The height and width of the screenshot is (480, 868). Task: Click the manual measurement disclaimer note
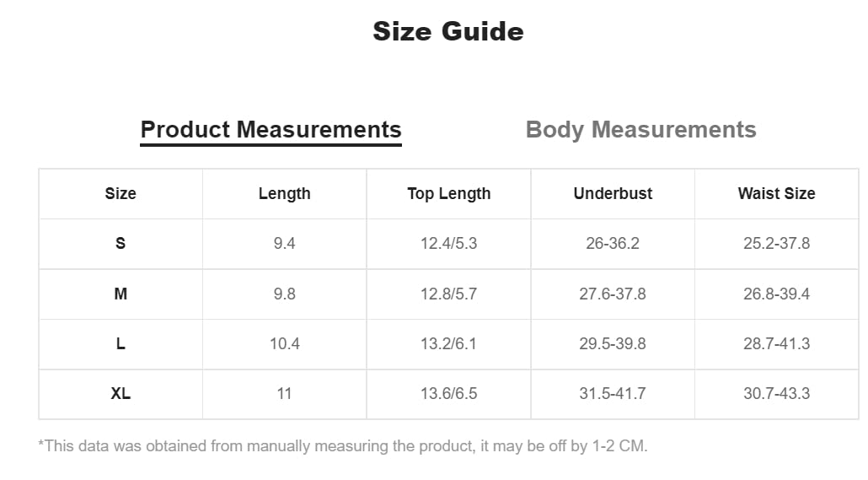point(343,446)
